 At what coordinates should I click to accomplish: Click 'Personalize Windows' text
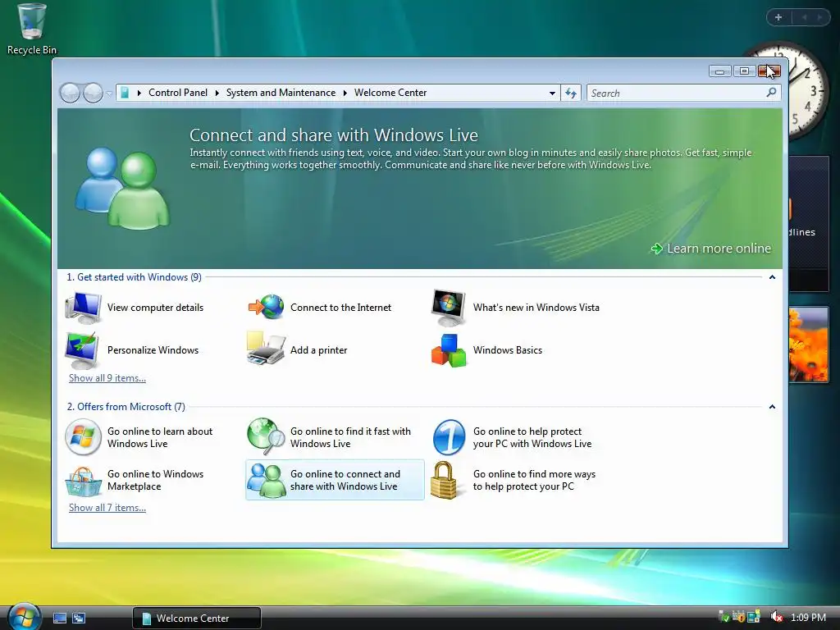point(153,349)
